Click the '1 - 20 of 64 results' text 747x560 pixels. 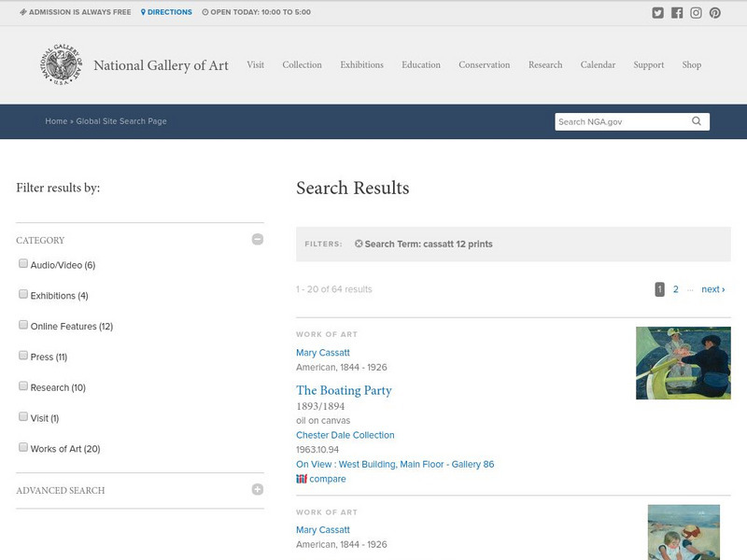pyautogui.click(x=334, y=289)
